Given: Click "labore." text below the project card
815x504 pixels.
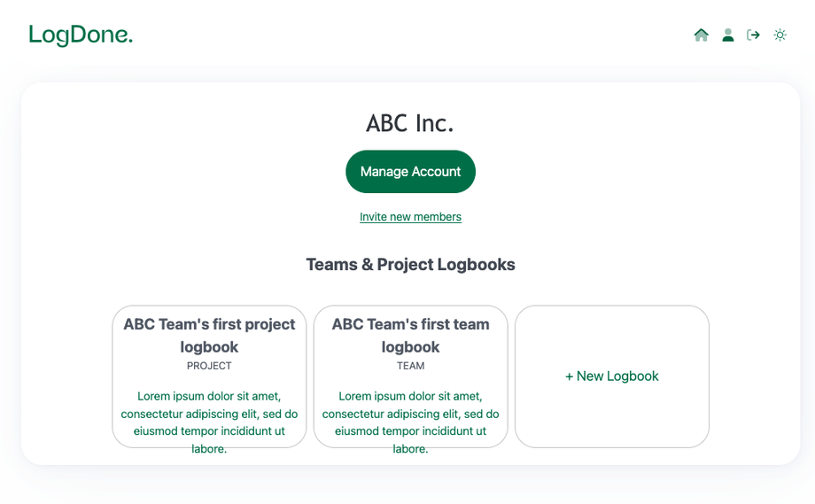Looking at the screenshot, I should click(x=209, y=449).
